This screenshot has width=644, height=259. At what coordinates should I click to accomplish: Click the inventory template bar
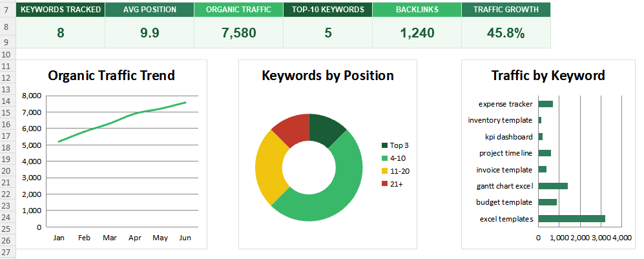pos(539,120)
